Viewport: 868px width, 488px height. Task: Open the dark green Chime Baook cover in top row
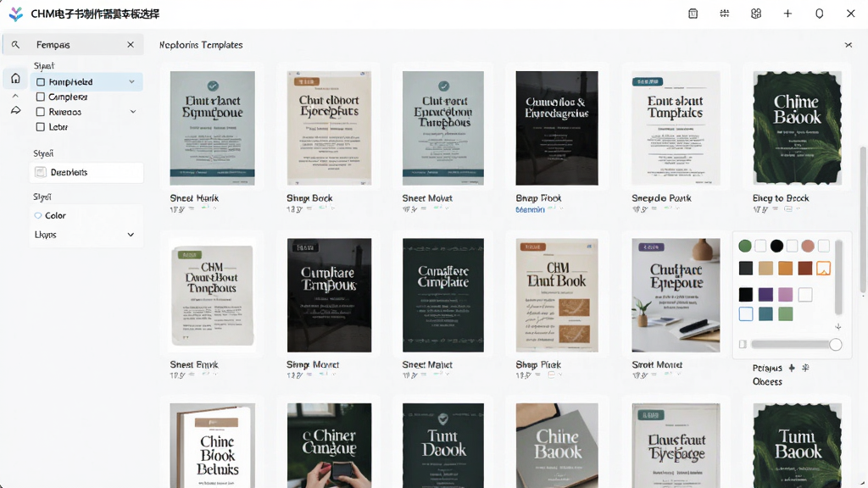click(x=797, y=128)
